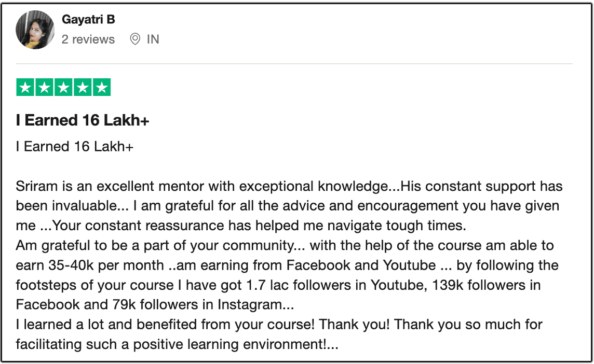The image size is (594, 364).
Task: Click the location pin icon
Action: click(135, 39)
